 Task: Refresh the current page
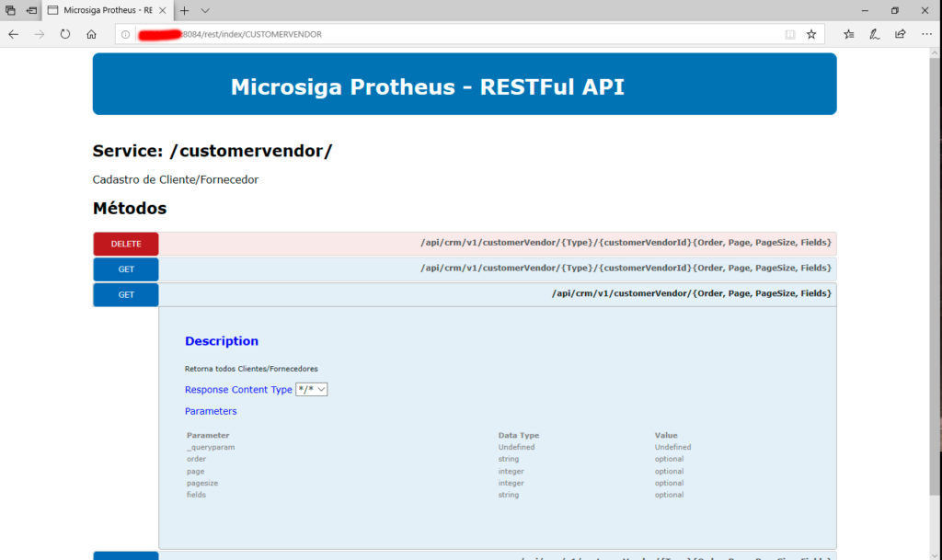pos(65,34)
